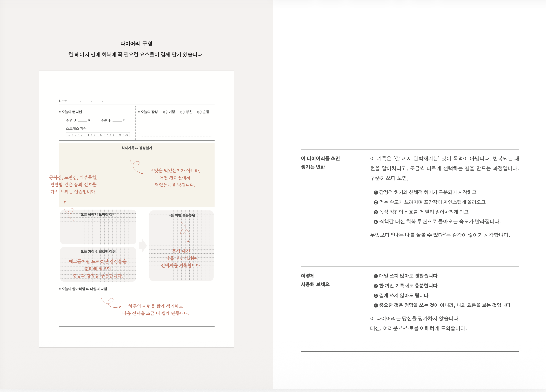Click red note 배고픔처럼 느껴졌던 감정들을
The width and height of the screenshot is (546, 392).
(x=98, y=269)
